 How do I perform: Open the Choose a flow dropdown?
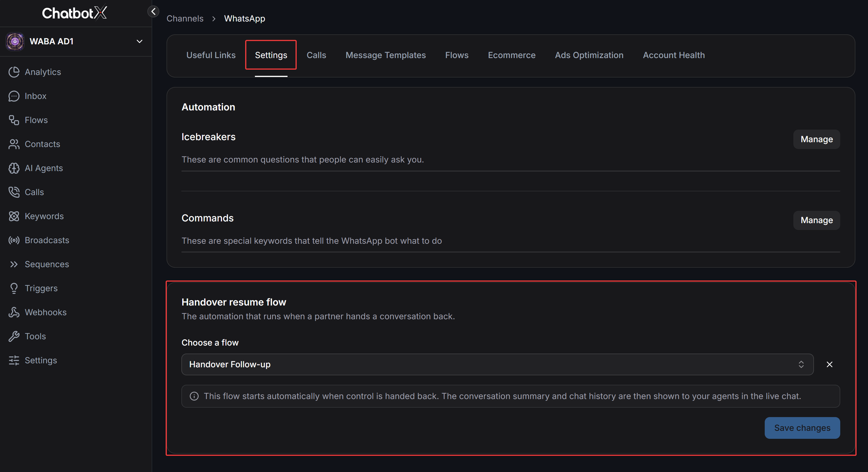(497, 364)
